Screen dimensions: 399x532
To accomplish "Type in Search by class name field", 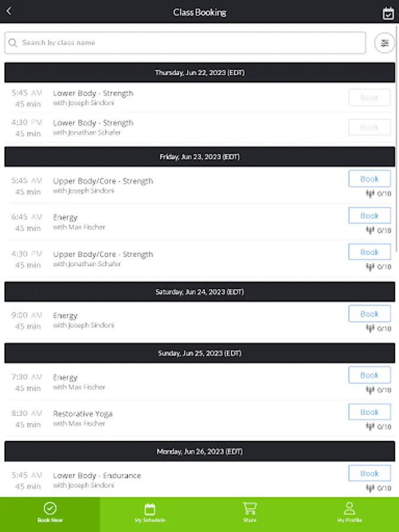I will pyautogui.click(x=189, y=43).
